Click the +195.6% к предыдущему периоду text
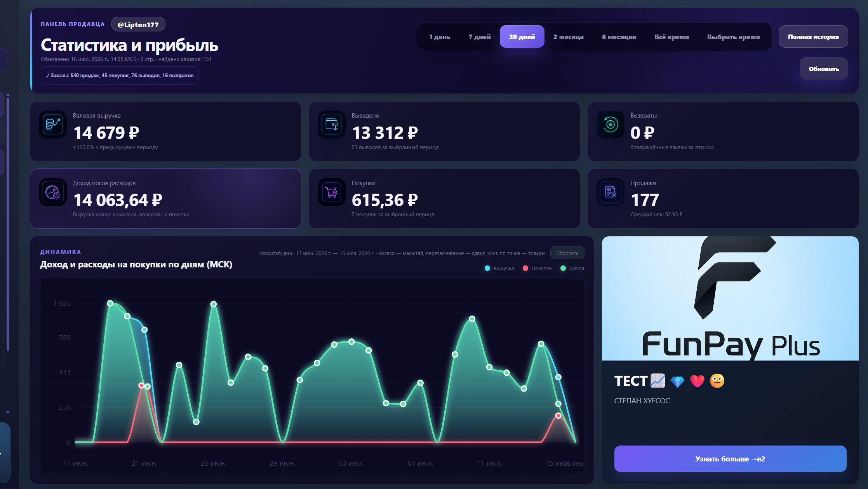868x489 pixels. point(115,147)
